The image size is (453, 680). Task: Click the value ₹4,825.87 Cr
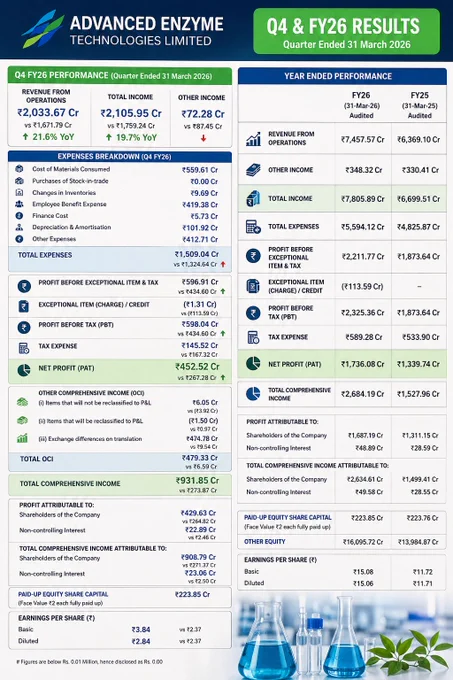click(x=419, y=227)
